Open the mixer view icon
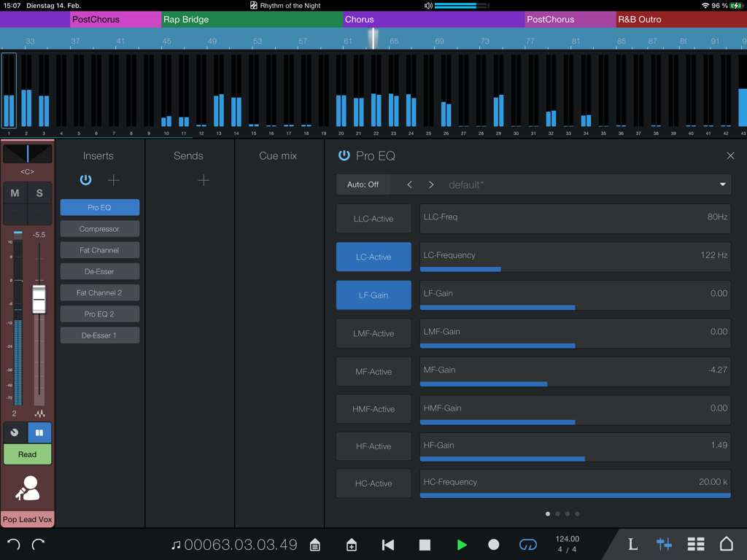The image size is (747, 560). (664, 544)
